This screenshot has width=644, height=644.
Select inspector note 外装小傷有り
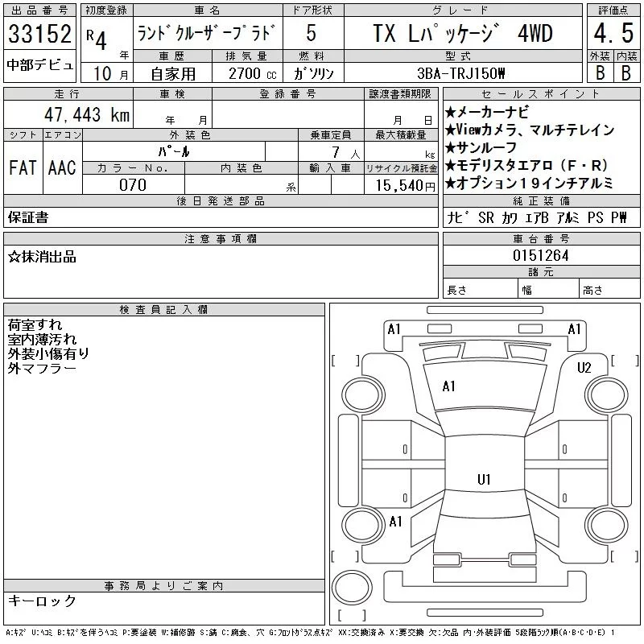[48, 353]
